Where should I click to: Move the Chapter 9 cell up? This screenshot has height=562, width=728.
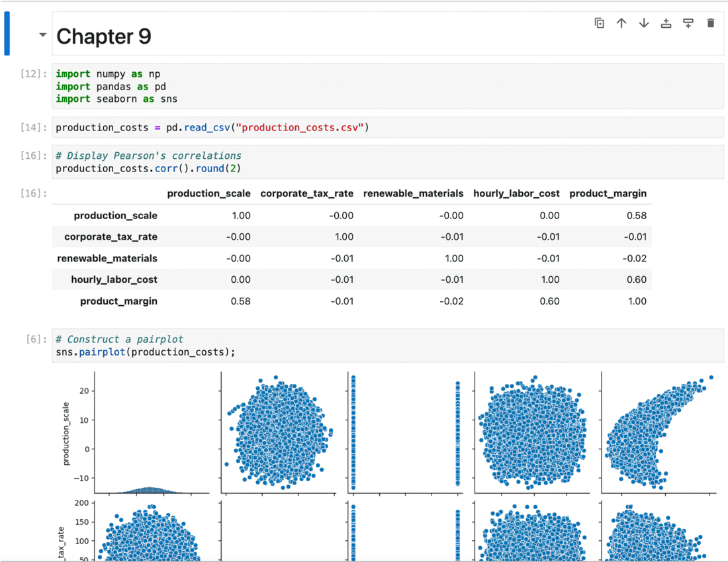(621, 23)
